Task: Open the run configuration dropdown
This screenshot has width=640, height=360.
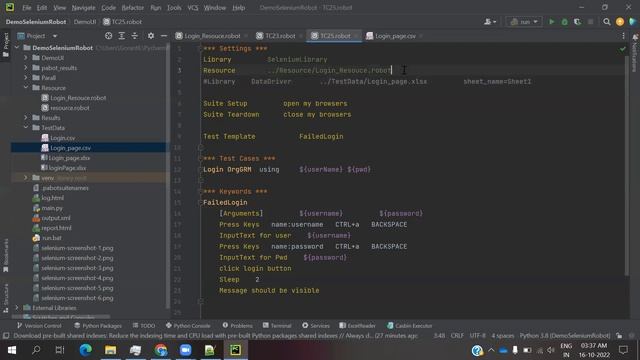Action: tap(524, 22)
